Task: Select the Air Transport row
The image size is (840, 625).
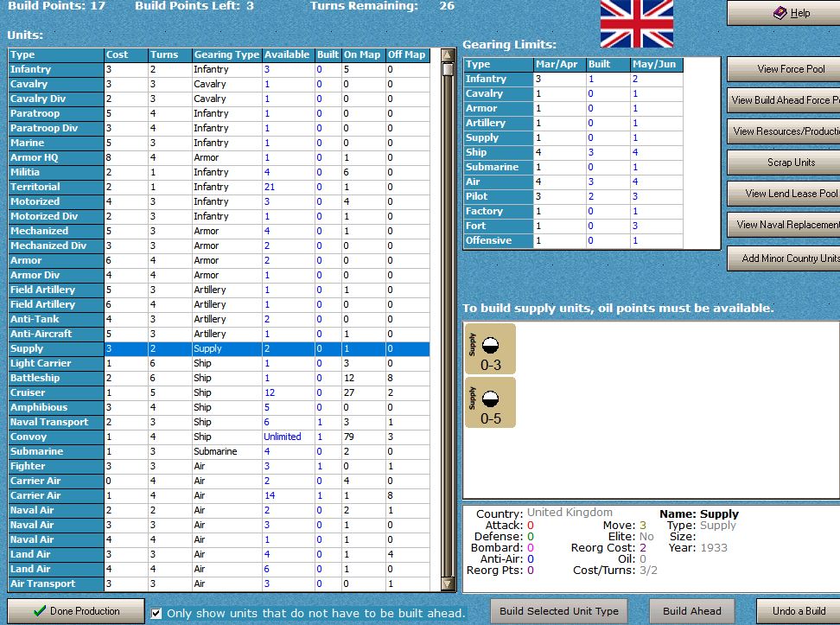Action: pos(219,584)
